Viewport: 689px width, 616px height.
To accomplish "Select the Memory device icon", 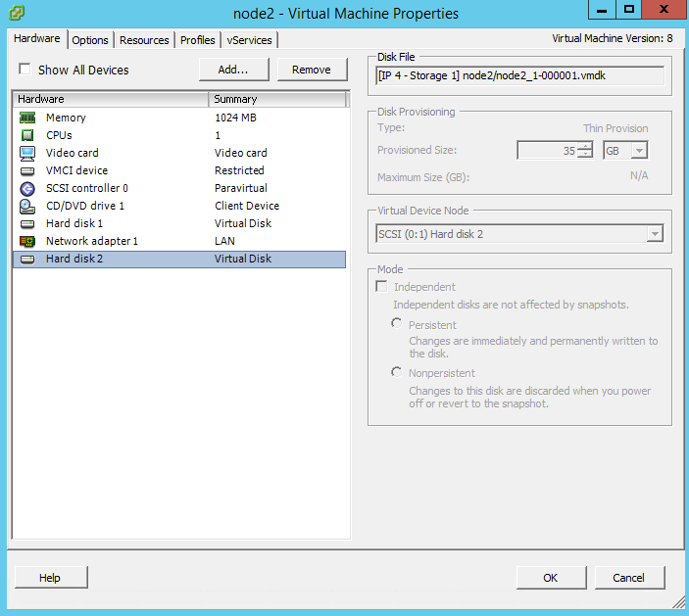I will (27, 118).
